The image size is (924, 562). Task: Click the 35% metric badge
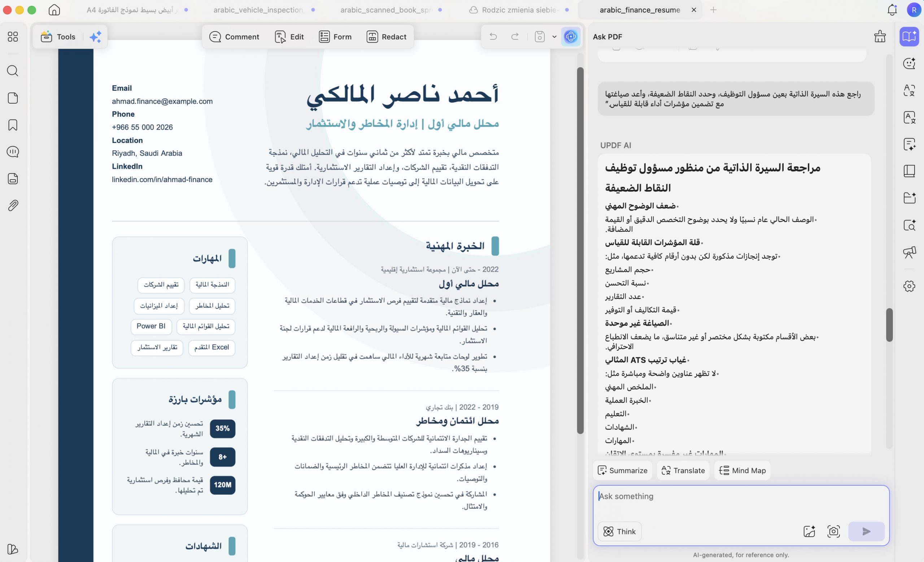[x=222, y=428]
